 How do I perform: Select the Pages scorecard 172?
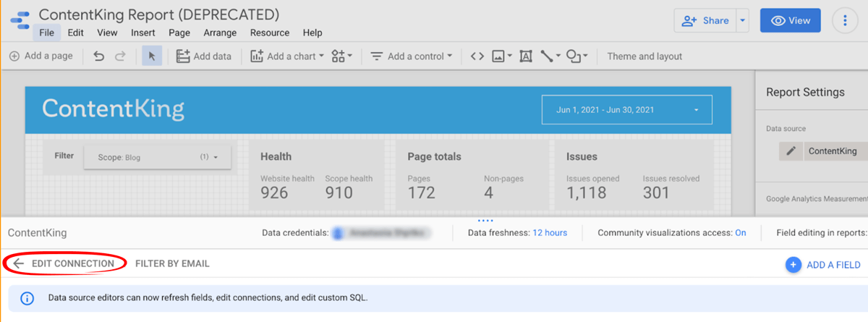[x=422, y=187]
